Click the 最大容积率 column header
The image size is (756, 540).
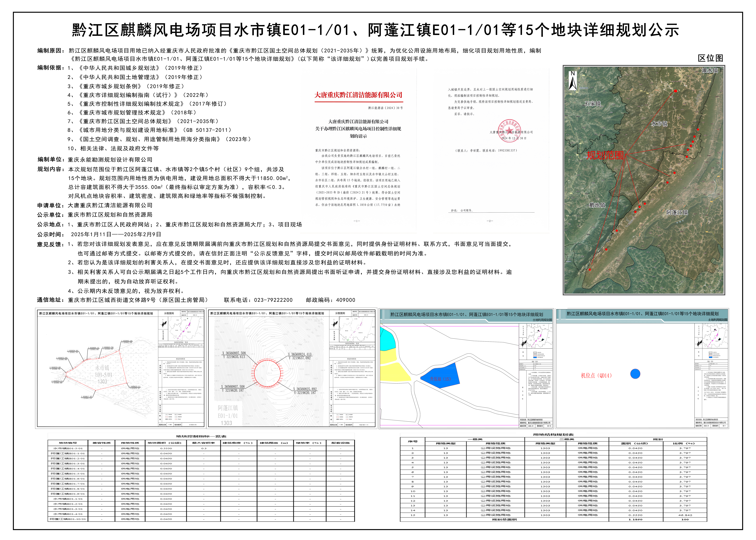pos(203,443)
